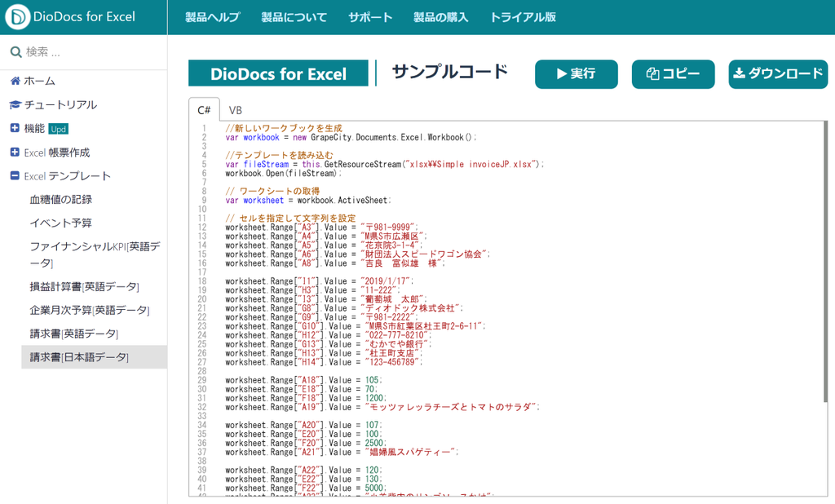The height and width of the screenshot is (504, 835).
Task: Click the Upd badge next to 機能
Action: tap(59, 129)
